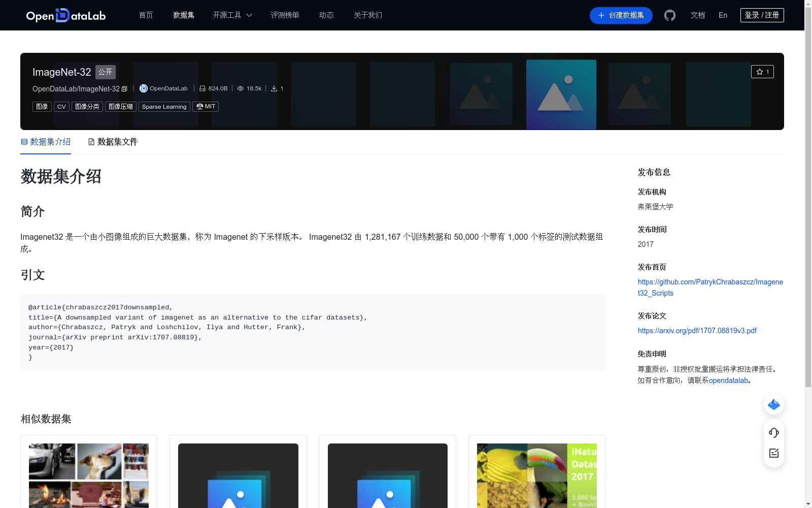812x508 pixels.
Task: Open the 文档 link
Action: click(698, 15)
